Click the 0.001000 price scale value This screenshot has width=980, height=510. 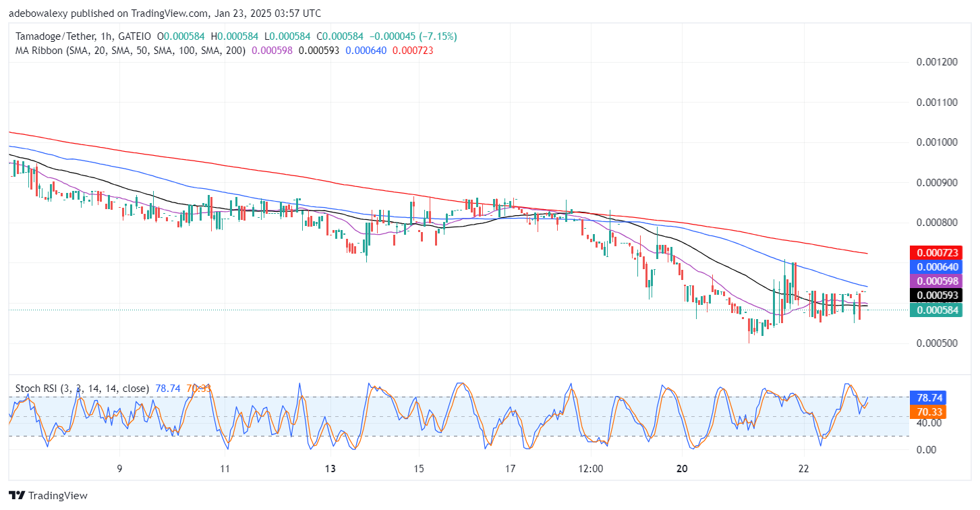pos(936,142)
